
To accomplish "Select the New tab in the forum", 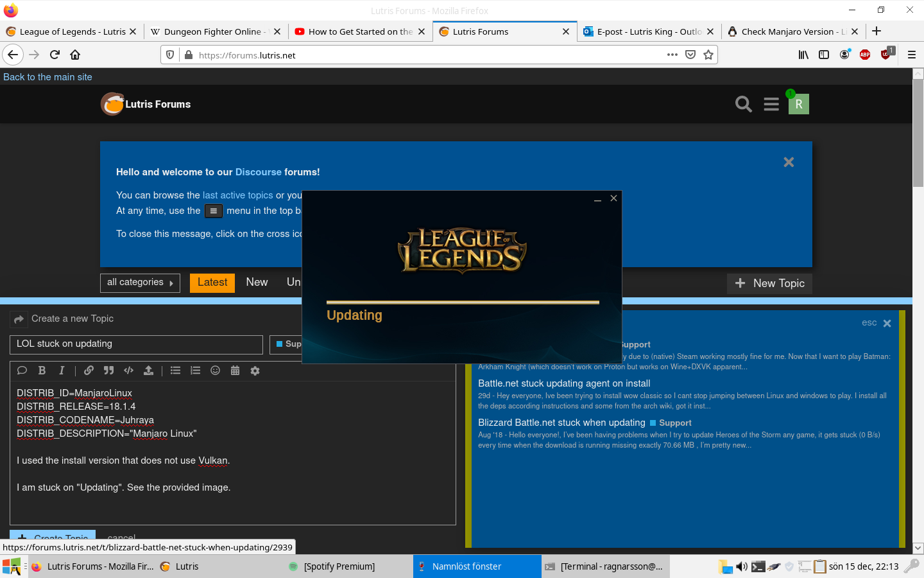I will click(x=257, y=283).
